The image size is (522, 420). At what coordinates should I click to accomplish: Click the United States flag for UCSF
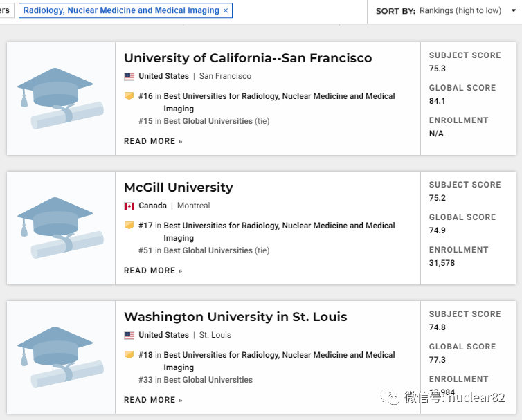[x=129, y=77]
